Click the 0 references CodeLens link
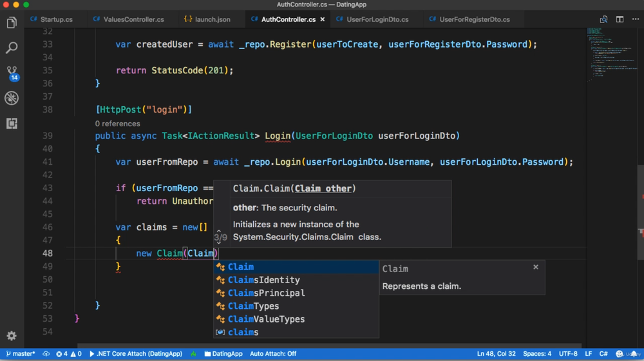Screen dimensions: 644x361 pyautogui.click(x=117, y=124)
